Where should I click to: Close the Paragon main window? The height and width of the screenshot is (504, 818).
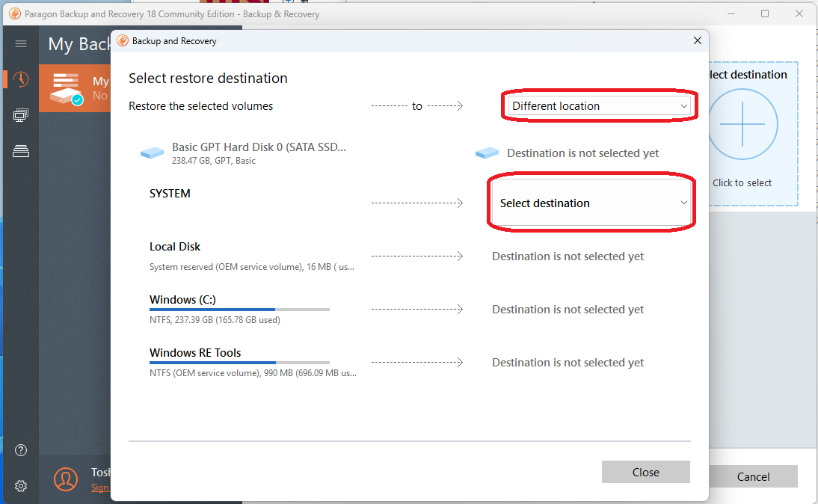click(799, 13)
